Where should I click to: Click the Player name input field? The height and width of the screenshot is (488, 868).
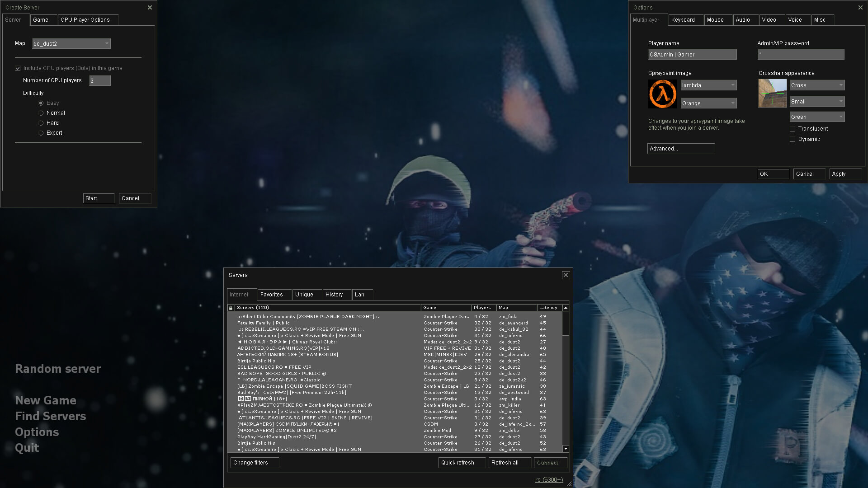click(692, 55)
